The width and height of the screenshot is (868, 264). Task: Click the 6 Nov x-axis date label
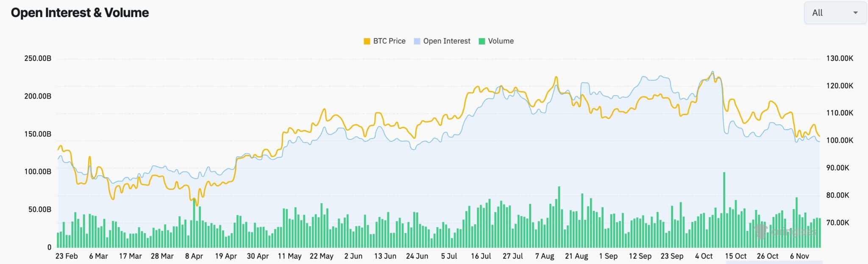point(799,256)
